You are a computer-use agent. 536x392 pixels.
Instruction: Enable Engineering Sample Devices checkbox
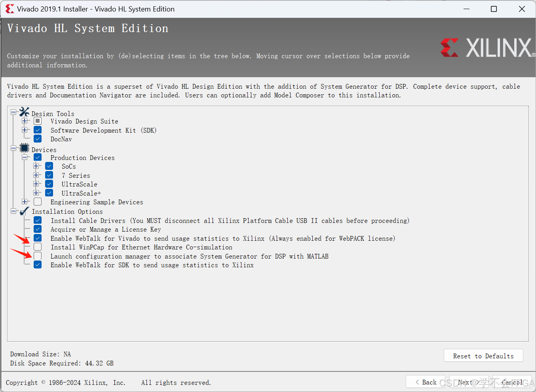[x=38, y=202]
